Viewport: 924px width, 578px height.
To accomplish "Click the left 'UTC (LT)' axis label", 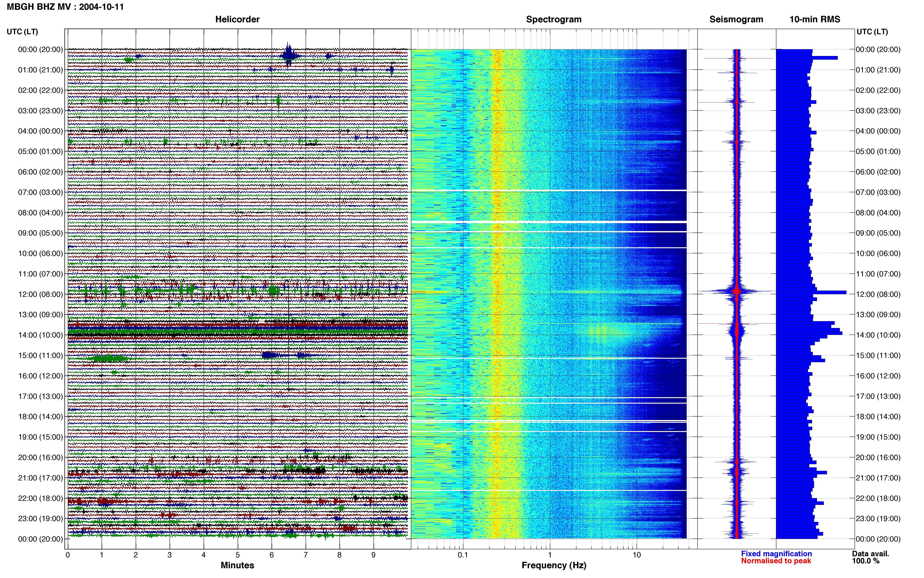I will coord(22,32).
